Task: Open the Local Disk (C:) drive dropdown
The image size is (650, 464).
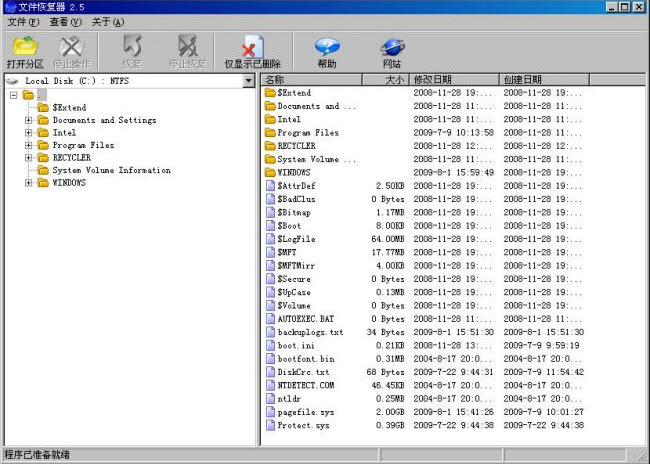Action: coord(248,80)
